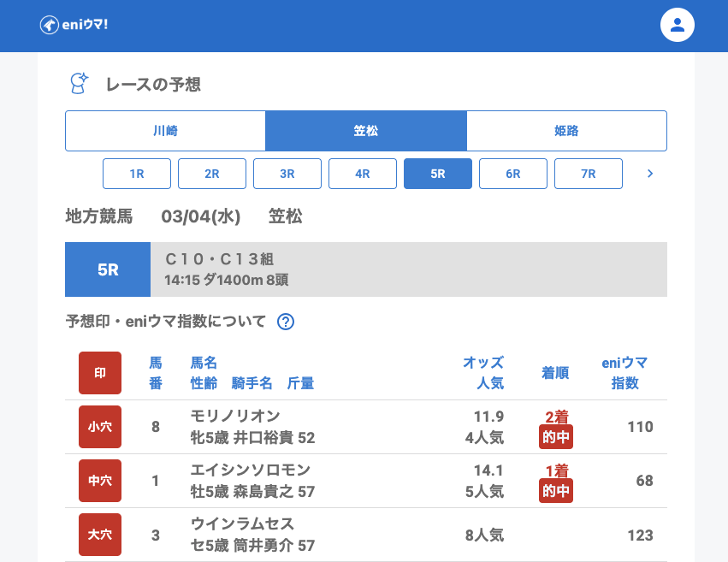The height and width of the screenshot is (562, 728).
Task: Click the 大穴 prediction mark badge
Action: tap(100, 535)
